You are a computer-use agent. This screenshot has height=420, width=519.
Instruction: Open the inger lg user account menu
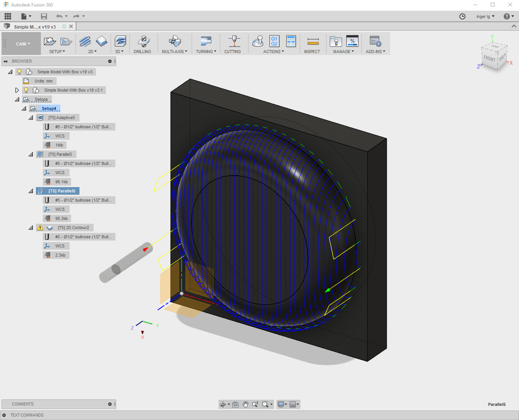tap(485, 16)
